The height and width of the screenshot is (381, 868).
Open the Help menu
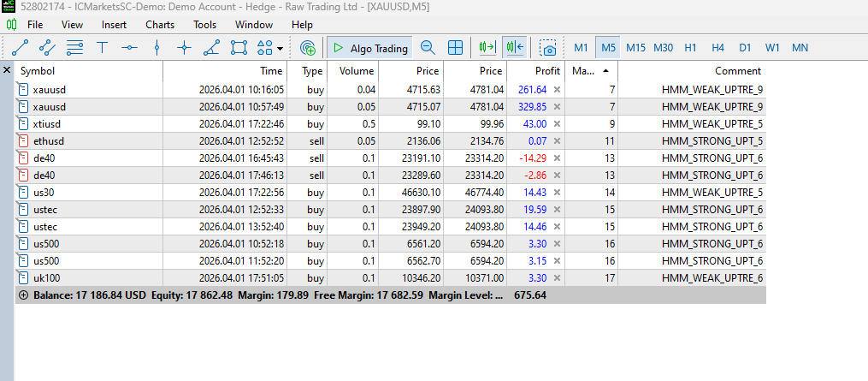302,25
